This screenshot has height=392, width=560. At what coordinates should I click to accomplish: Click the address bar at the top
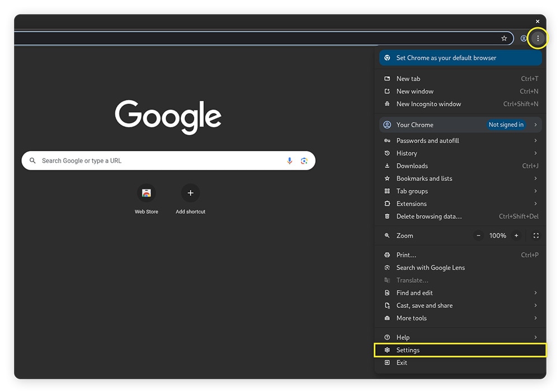pyautogui.click(x=264, y=38)
